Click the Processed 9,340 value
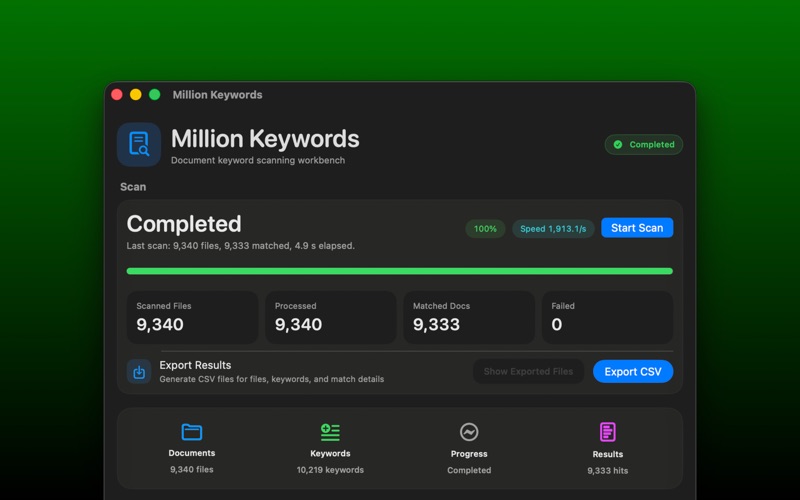The width and height of the screenshot is (800, 500). [x=298, y=324]
